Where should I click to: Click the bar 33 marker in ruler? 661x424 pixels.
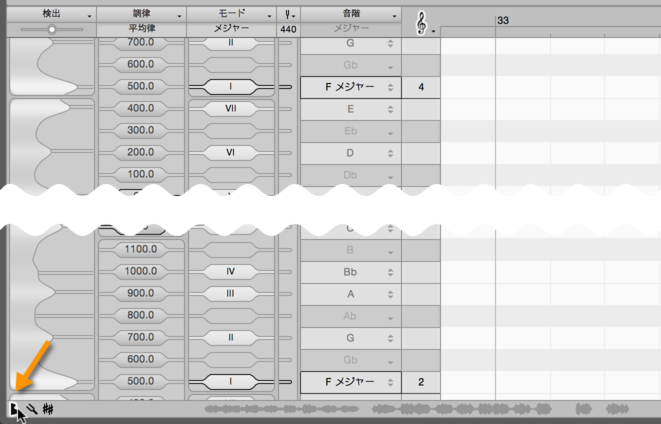tap(503, 20)
